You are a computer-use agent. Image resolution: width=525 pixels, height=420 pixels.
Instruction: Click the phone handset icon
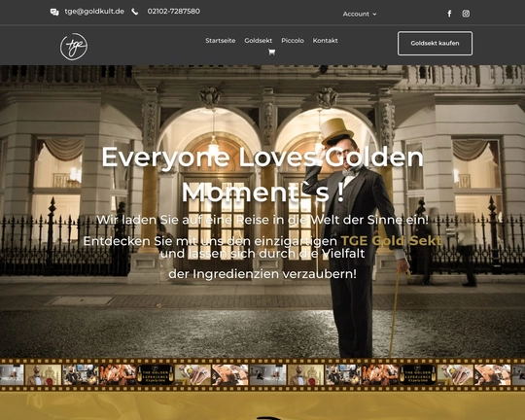click(x=134, y=12)
